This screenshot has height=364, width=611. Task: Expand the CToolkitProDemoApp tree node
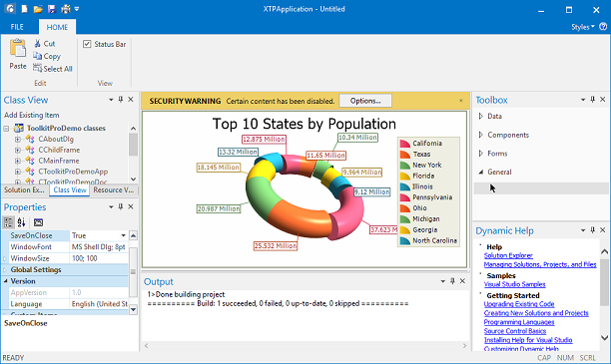pos(18,172)
